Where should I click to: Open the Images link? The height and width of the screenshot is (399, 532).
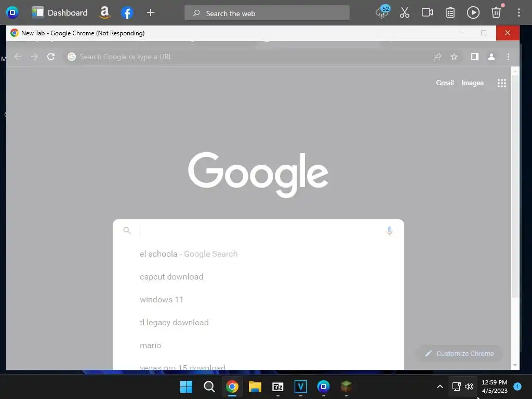point(472,83)
